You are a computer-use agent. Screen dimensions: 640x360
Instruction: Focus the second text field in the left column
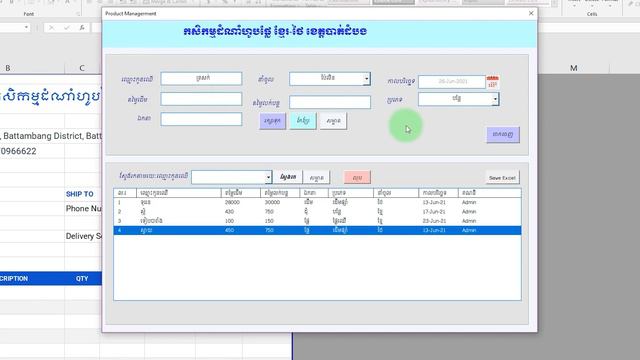tap(201, 99)
